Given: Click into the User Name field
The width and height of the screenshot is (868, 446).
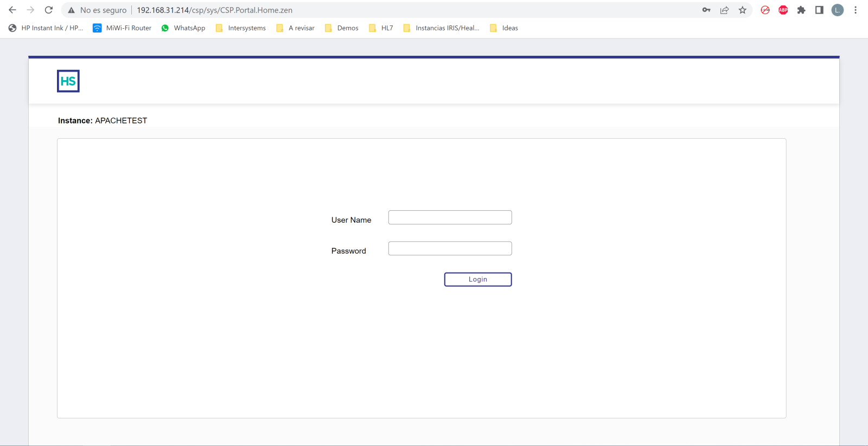Looking at the screenshot, I should point(450,217).
